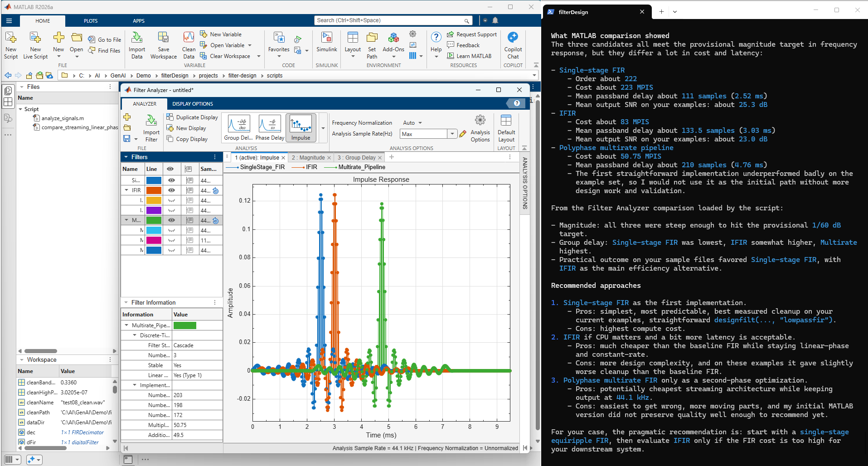Launch Simulink from the toolstrip
This screenshot has height=466, width=868.
click(x=327, y=42)
